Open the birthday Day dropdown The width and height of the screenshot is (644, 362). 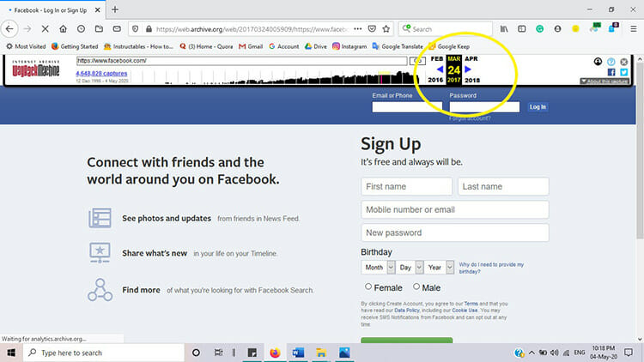409,267
